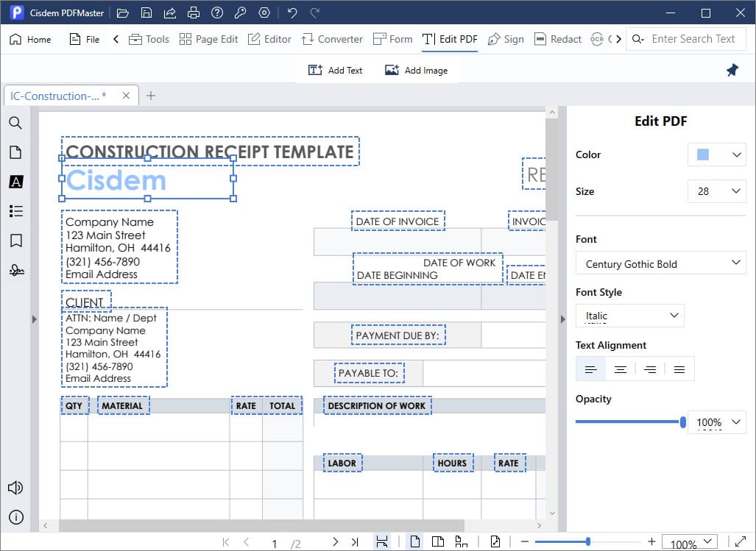Viewport: 756px width, 551px height.
Task: Open settings hexagon icon in title bar
Action: (264, 13)
